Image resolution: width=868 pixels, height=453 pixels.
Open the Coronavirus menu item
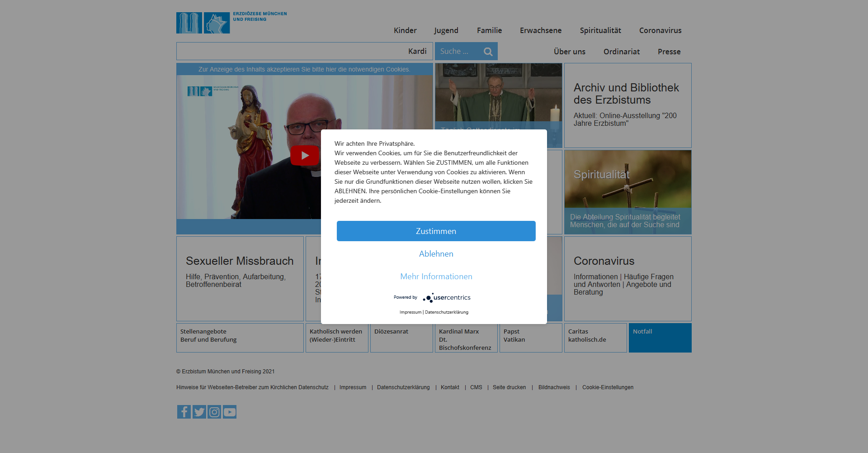click(x=660, y=30)
